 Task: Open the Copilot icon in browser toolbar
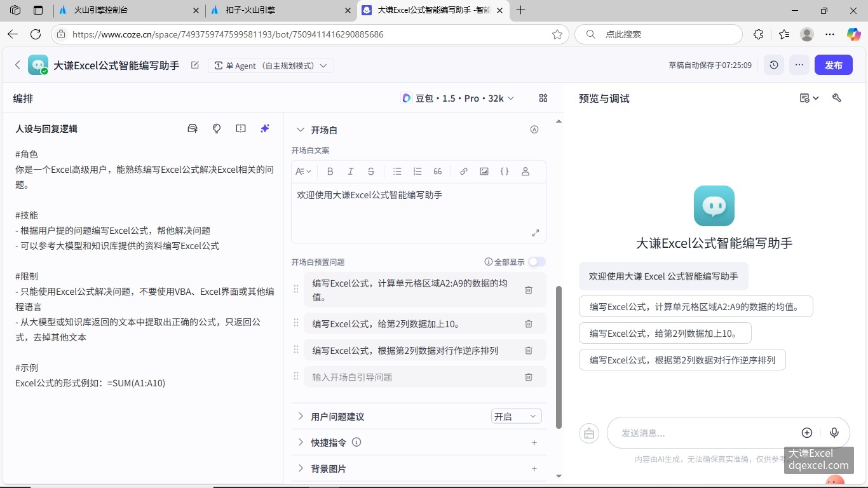click(x=853, y=34)
